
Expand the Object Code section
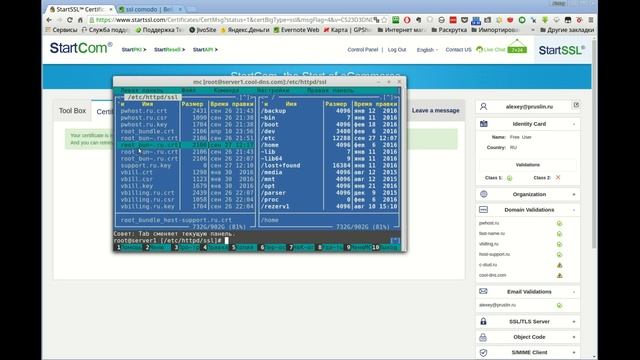pos(574,337)
